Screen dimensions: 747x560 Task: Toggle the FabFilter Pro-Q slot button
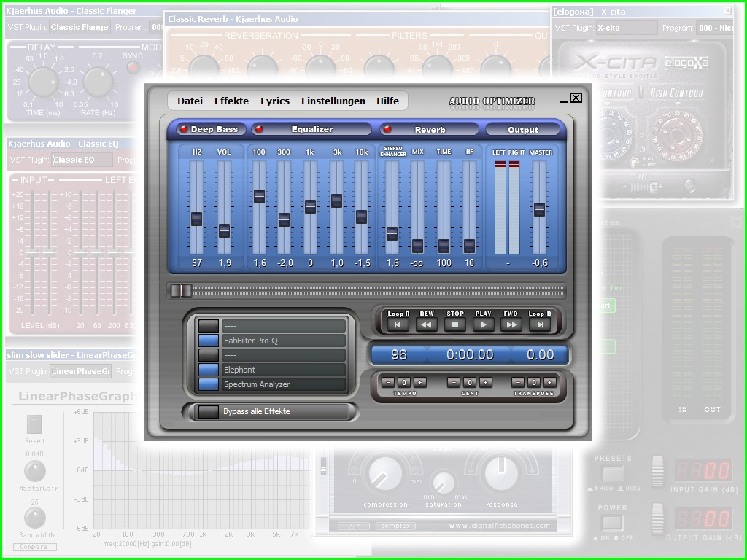pos(209,341)
